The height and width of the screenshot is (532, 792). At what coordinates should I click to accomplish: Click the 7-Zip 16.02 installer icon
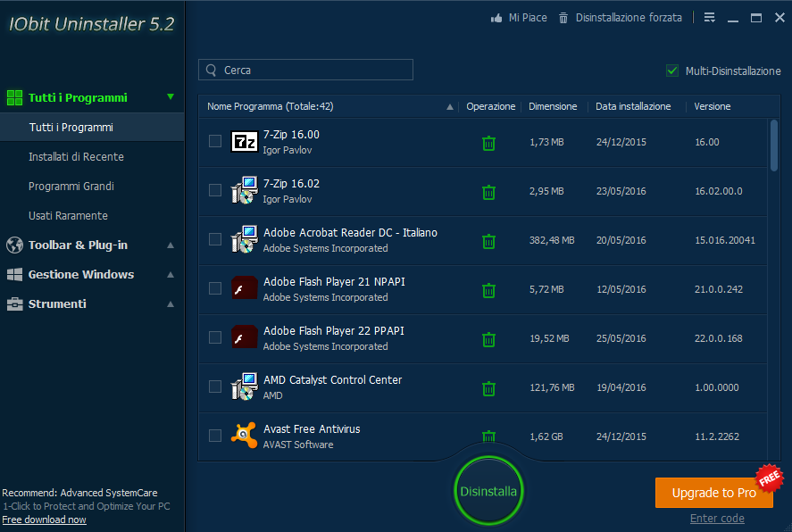pyautogui.click(x=245, y=190)
